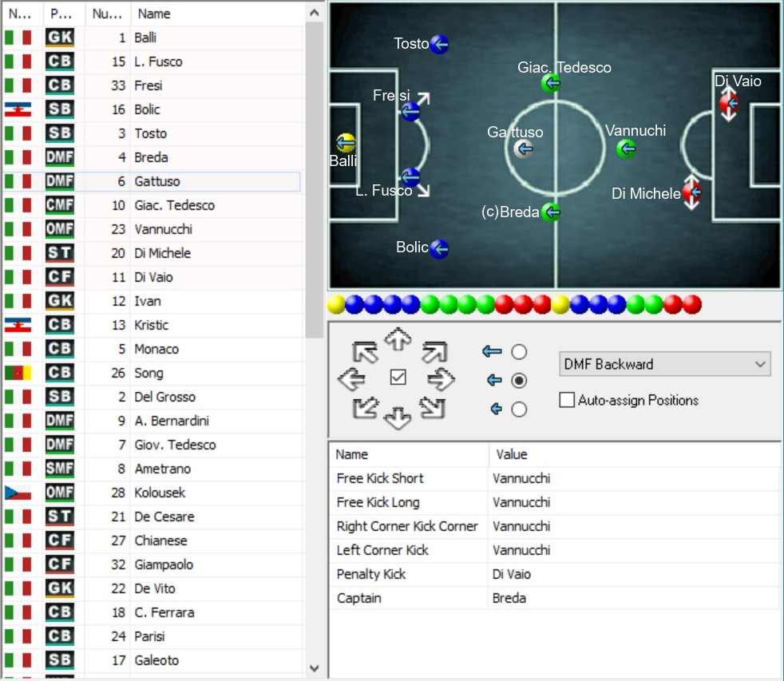The height and width of the screenshot is (681, 784).
Task: Click L. Fusco player marker on pitch
Action: tap(410, 177)
